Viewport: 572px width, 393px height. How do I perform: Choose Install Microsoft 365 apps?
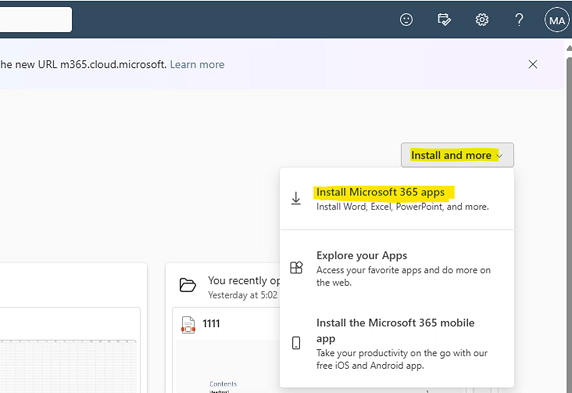tap(397, 199)
